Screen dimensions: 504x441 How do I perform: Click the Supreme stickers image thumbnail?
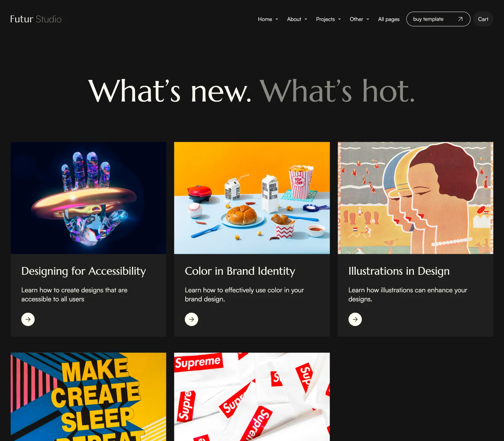tap(252, 397)
